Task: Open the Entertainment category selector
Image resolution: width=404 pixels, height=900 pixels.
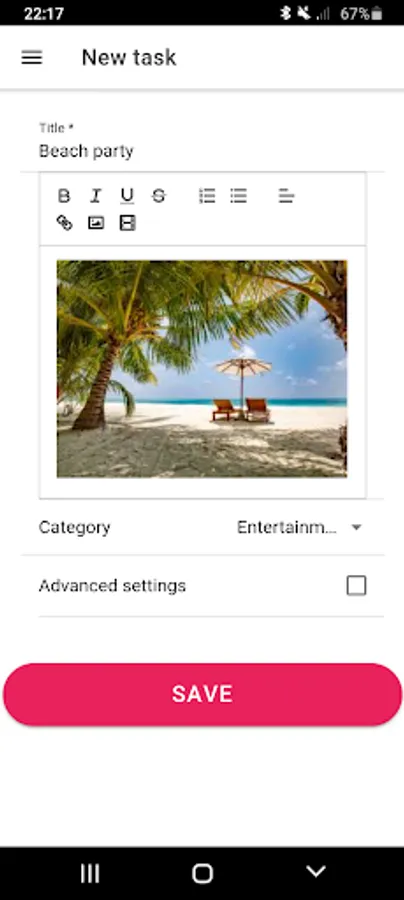Action: coord(300,527)
